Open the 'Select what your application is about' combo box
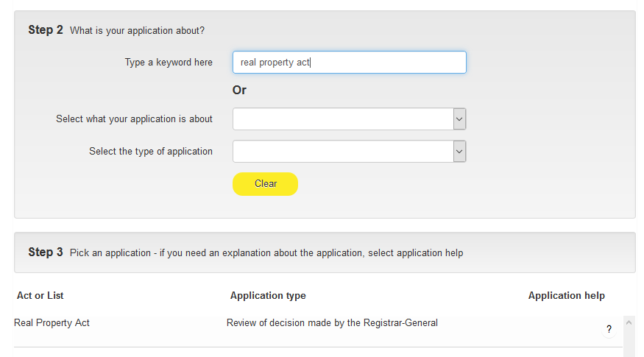The image size is (644, 357). tap(349, 119)
